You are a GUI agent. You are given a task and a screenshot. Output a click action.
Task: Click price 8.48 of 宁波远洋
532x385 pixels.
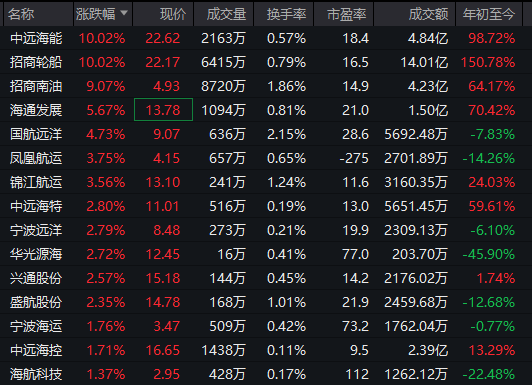167,230
